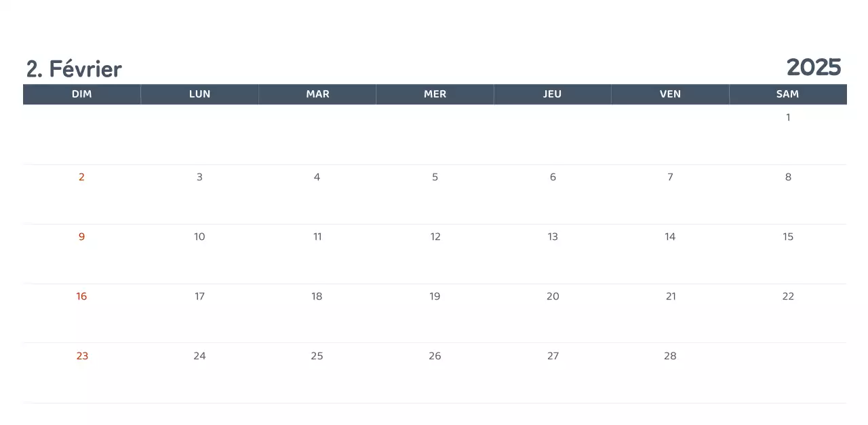Click the last day, the 28th

pos(670,356)
